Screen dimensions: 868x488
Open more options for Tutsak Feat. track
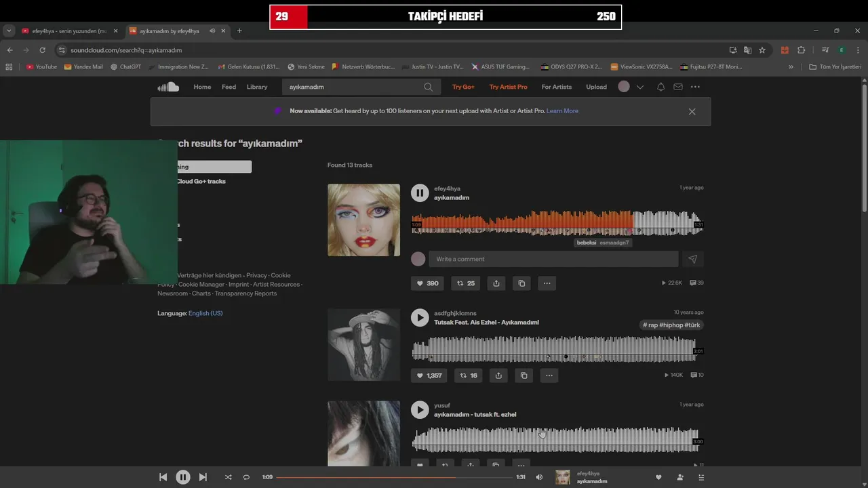tap(549, 375)
